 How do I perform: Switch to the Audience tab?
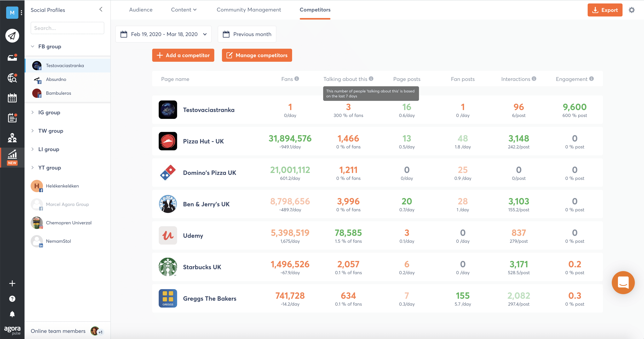pyautogui.click(x=141, y=10)
